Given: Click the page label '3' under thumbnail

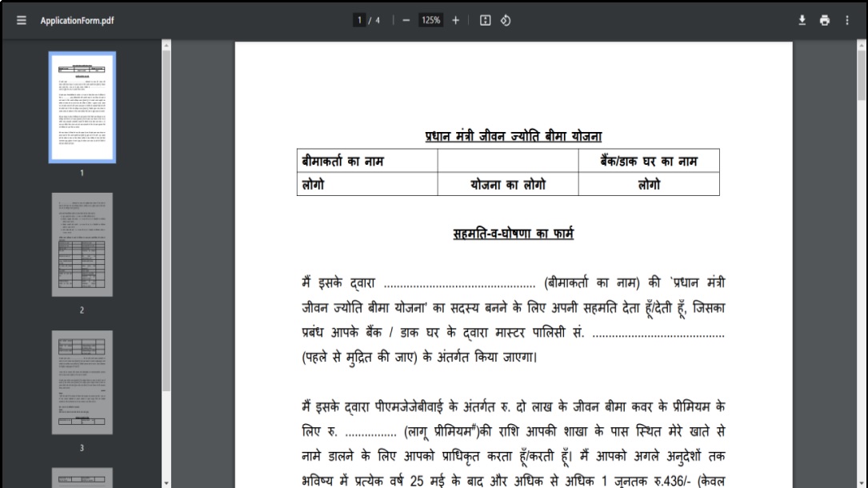Looking at the screenshot, I should [82, 448].
